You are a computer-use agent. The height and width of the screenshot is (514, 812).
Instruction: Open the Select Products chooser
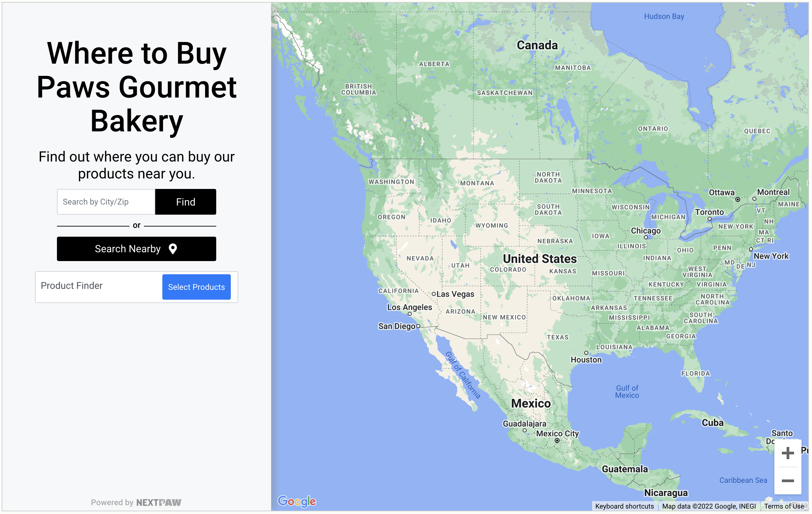click(x=196, y=287)
